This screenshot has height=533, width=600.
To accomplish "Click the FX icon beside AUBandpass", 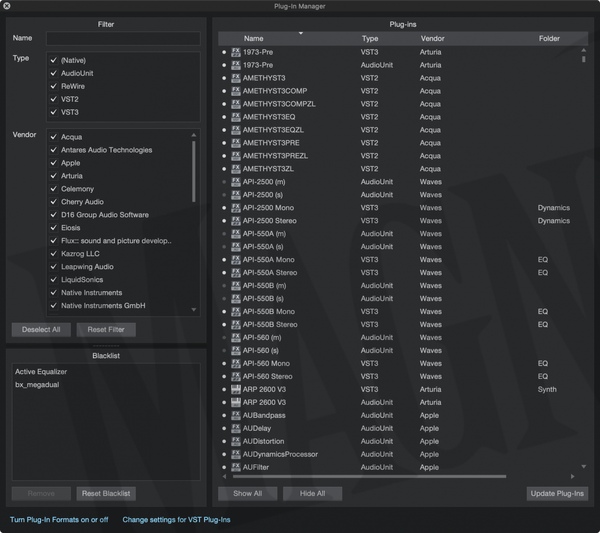I will pos(236,415).
